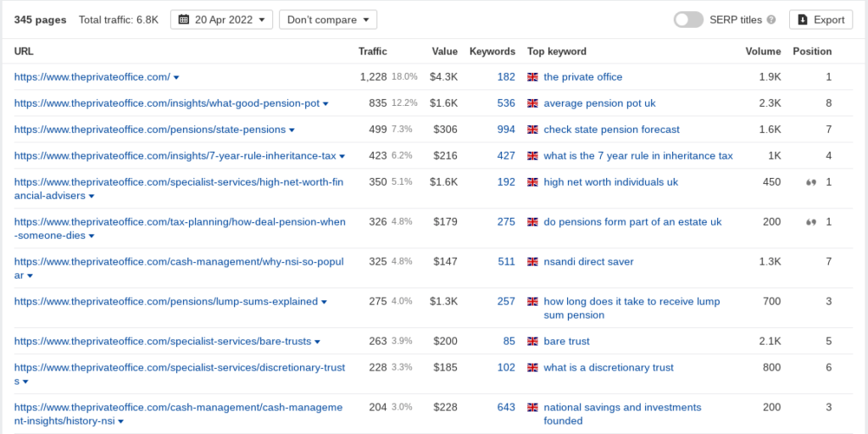
Task: Click UK flag beside 'do pensions form part of an estate uk'
Action: [x=532, y=222]
